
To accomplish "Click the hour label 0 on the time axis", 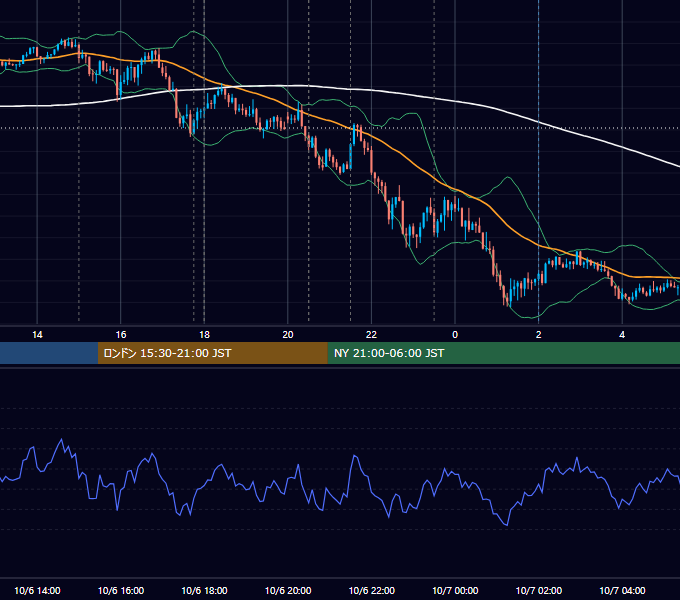I will 455,335.
